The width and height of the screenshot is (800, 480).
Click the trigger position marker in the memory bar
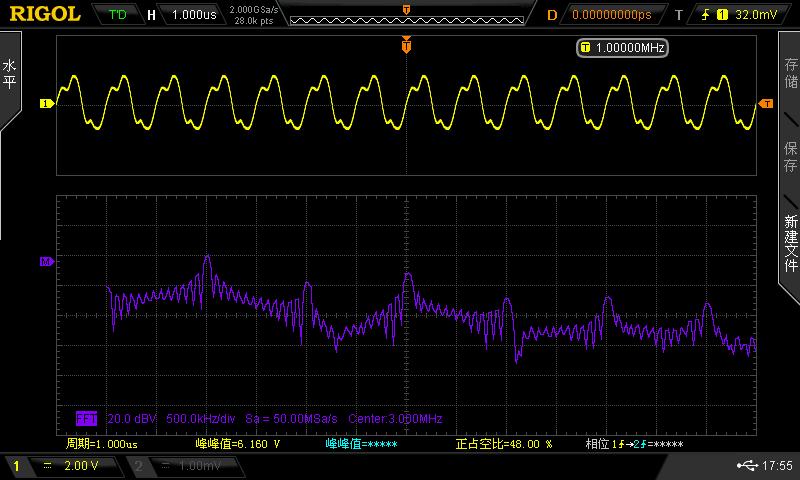(406, 10)
